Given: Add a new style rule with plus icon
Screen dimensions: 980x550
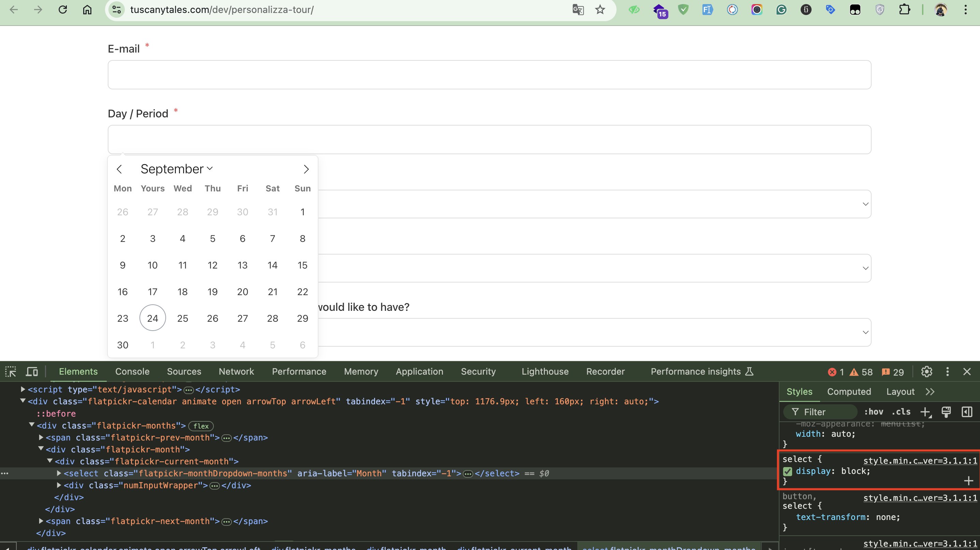Looking at the screenshot, I should tap(925, 412).
